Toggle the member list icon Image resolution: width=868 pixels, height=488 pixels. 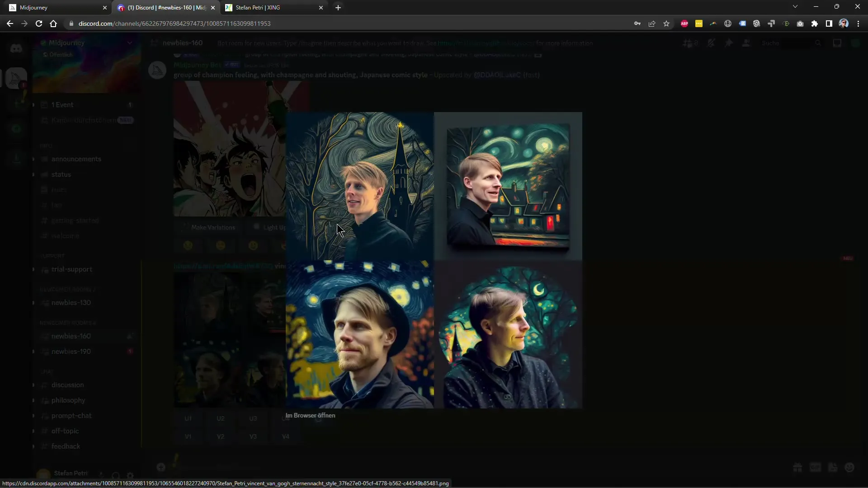746,43
